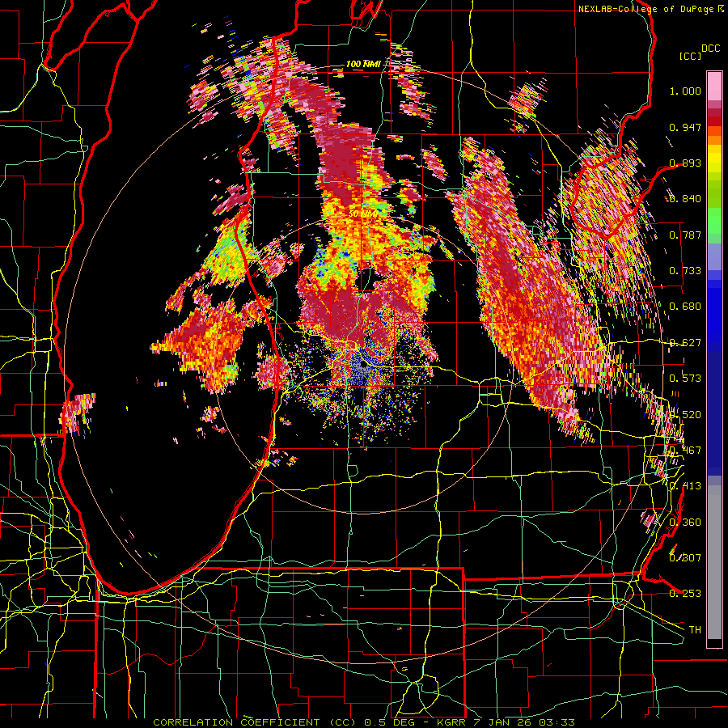Click the KGRR radar site dot

click(363, 364)
